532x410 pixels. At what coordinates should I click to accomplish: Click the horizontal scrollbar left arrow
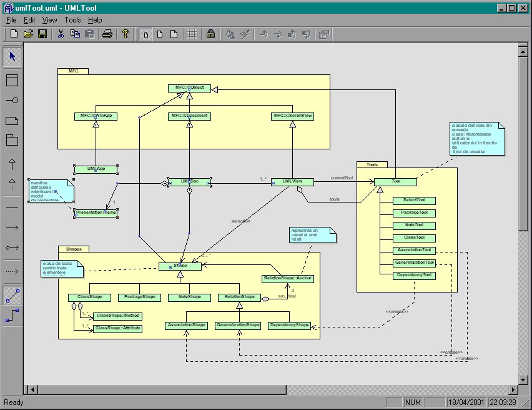[32, 389]
